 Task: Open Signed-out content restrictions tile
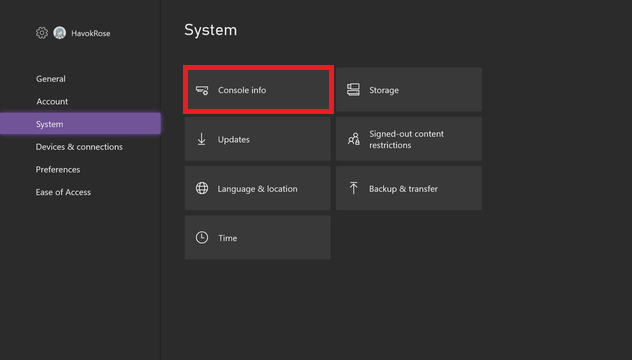tap(409, 139)
